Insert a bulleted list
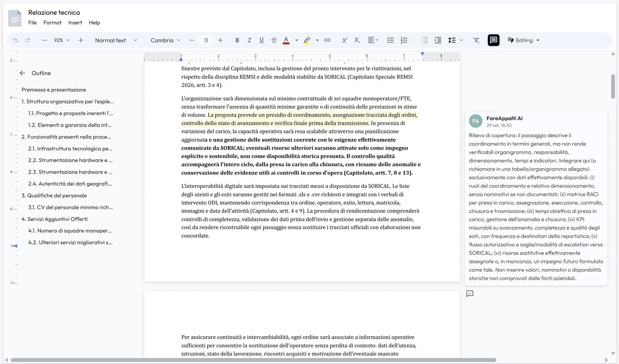Screen dimensions: 619x364 tap(391, 40)
